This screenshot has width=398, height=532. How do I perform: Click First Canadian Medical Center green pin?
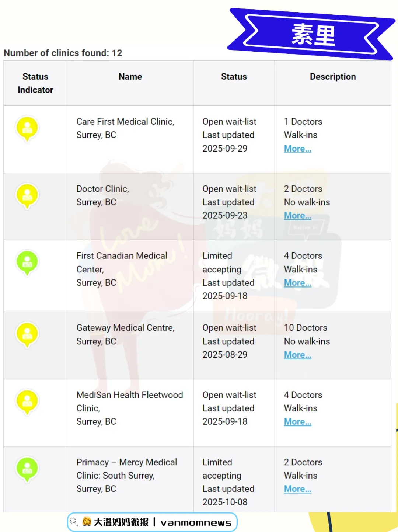[x=27, y=262]
